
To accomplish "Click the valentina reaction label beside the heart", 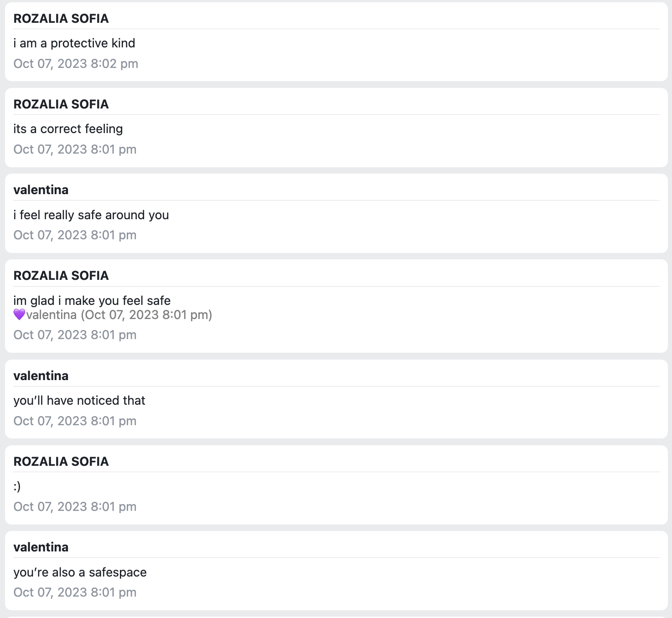I will [52, 315].
